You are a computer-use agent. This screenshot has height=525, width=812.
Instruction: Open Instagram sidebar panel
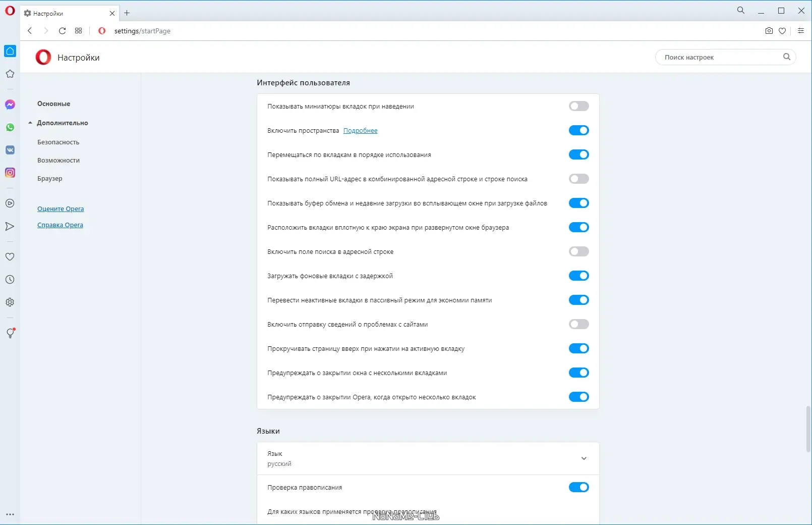point(10,173)
